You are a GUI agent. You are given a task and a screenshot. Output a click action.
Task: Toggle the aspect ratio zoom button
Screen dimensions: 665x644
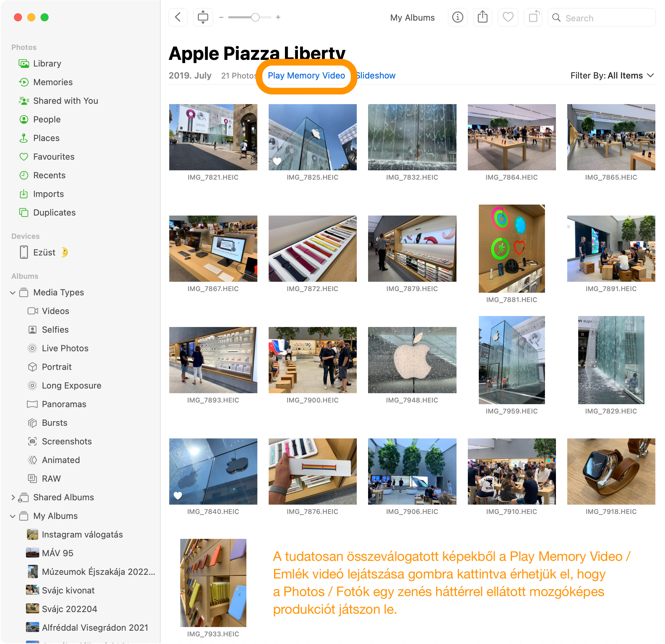click(203, 17)
